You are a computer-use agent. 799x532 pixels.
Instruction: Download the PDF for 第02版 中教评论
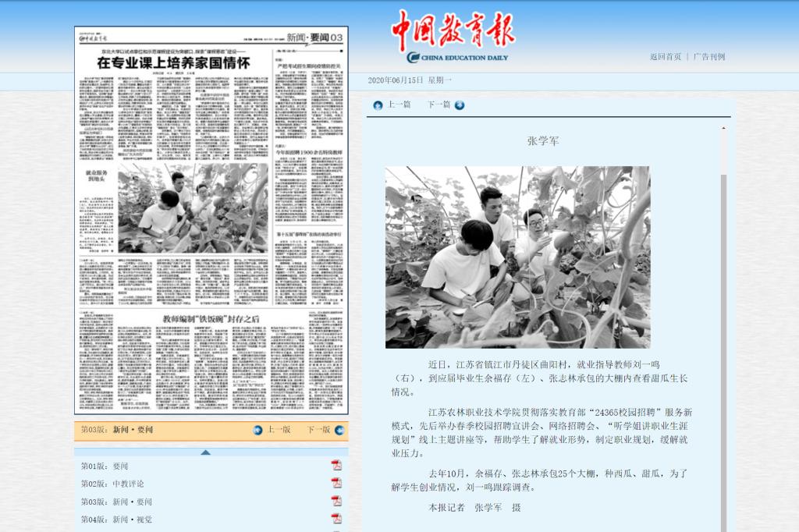(336, 484)
